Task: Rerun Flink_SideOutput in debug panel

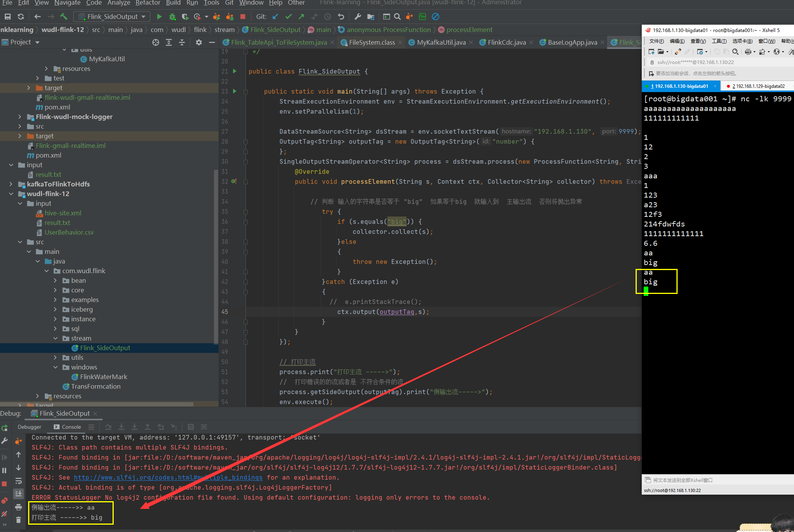Action: point(5,428)
